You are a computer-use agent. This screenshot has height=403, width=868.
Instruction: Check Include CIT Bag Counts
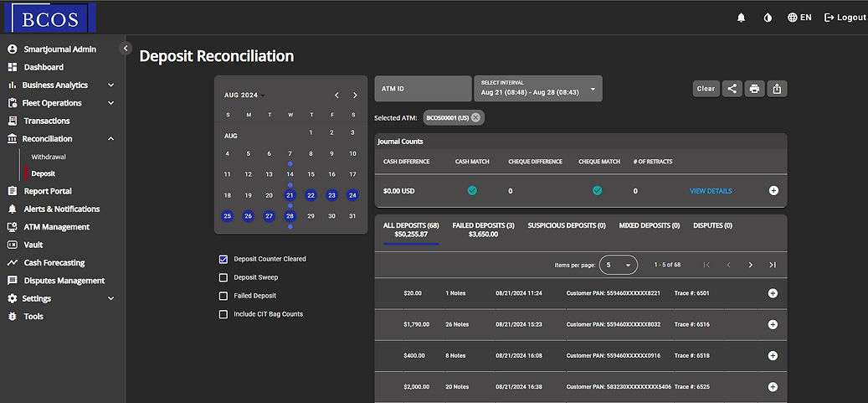pyautogui.click(x=223, y=314)
